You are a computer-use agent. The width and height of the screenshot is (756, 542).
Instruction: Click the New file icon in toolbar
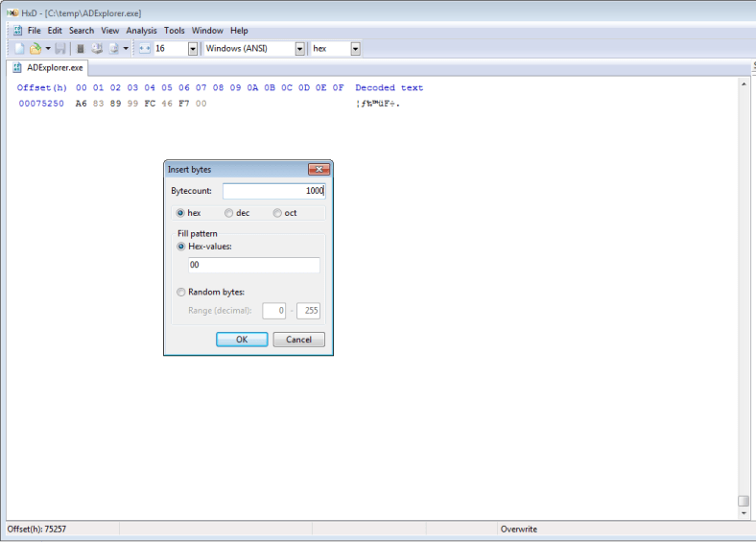(19, 48)
